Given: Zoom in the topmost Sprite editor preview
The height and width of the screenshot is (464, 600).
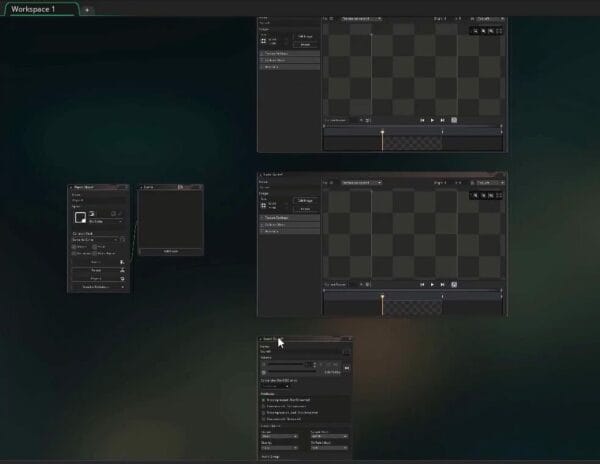Looking at the screenshot, I should coord(483,31).
